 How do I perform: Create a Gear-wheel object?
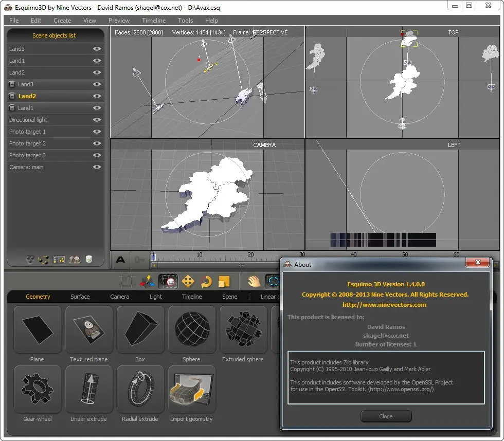[x=37, y=389]
